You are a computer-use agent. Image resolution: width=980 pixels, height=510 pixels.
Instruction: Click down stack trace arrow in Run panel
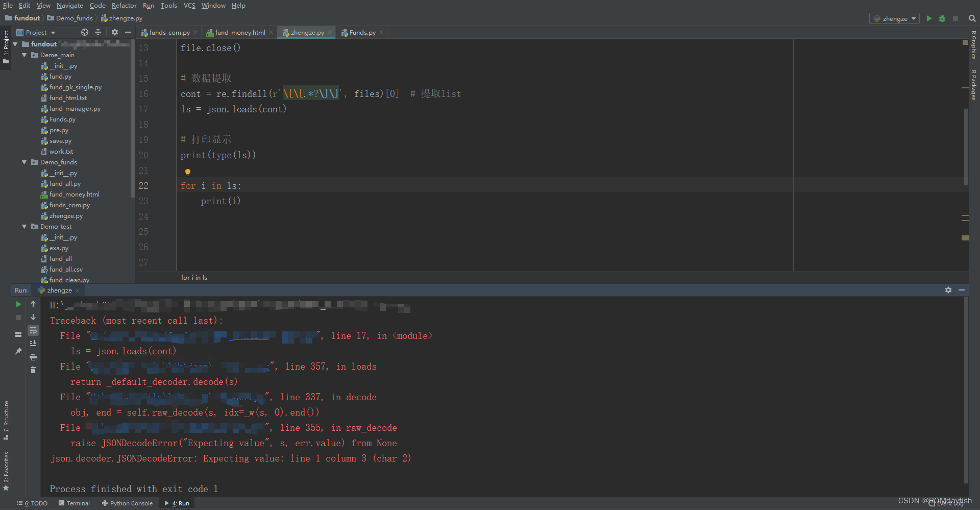click(x=33, y=317)
